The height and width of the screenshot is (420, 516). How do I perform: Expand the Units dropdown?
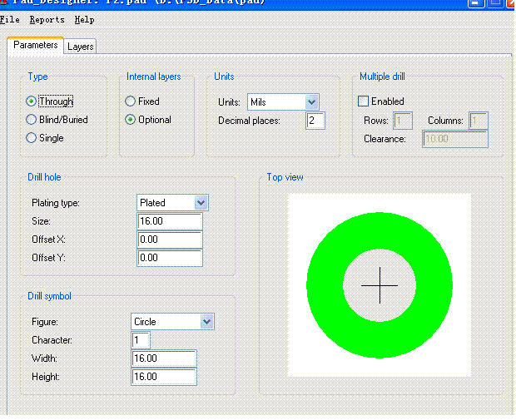click(x=311, y=102)
